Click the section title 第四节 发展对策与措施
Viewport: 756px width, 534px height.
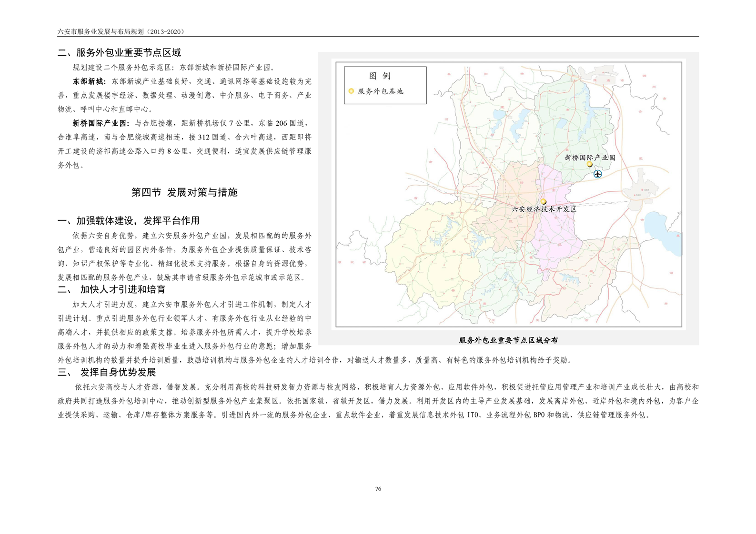(x=184, y=192)
